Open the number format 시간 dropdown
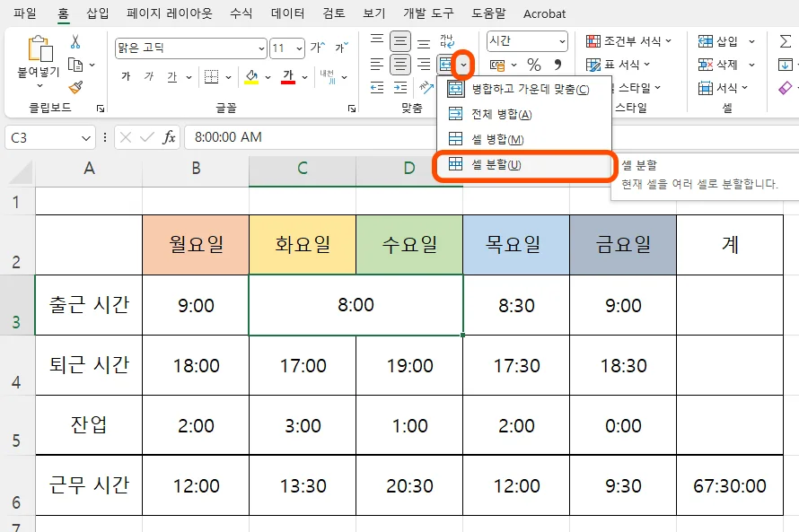 pos(562,41)
